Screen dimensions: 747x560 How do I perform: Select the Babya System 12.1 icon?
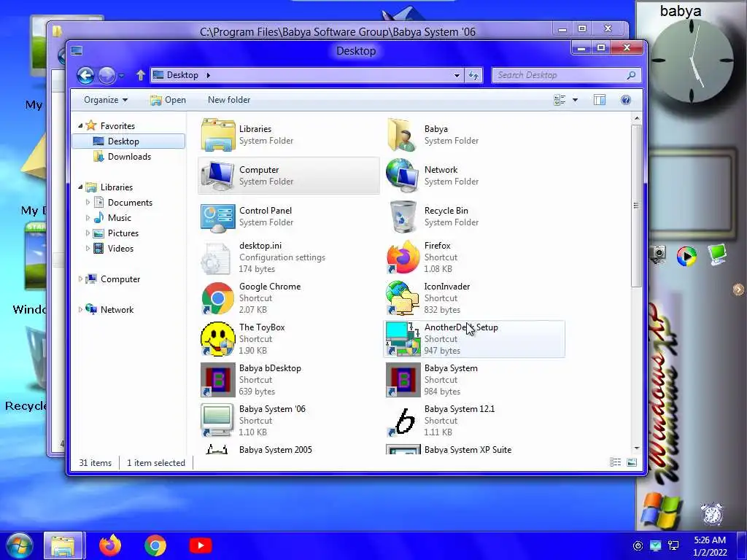(403, 421)
